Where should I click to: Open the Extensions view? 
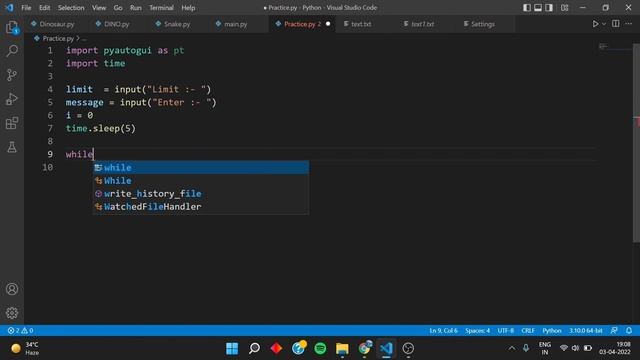[12, 123]
